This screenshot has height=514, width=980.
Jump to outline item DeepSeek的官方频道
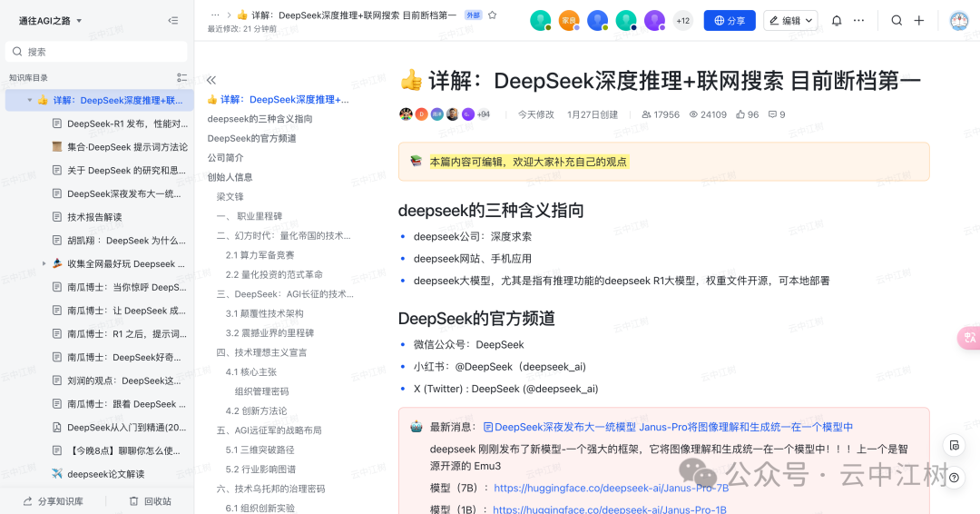coord(252,138)
